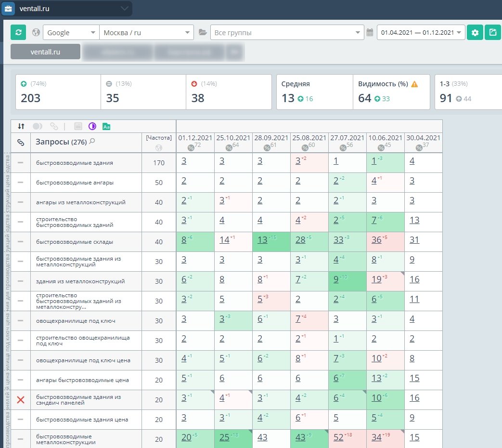
Task: Click the green refresh button
Action: coord(18,33)
